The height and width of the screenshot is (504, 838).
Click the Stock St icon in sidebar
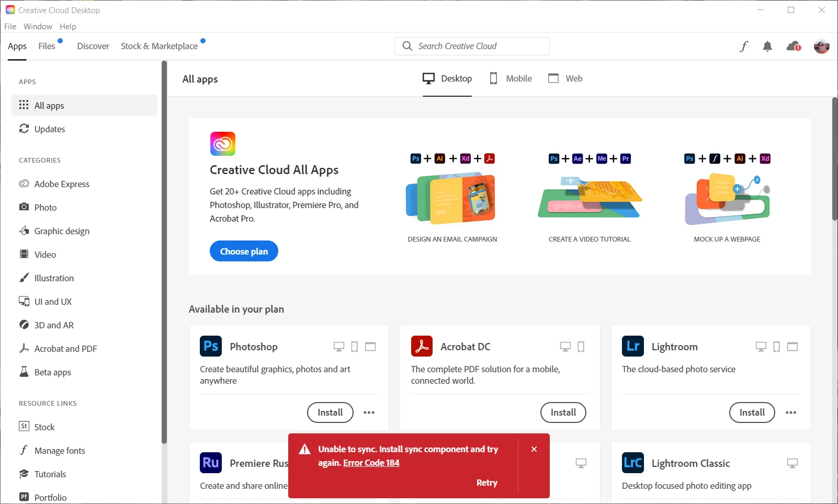24,427
